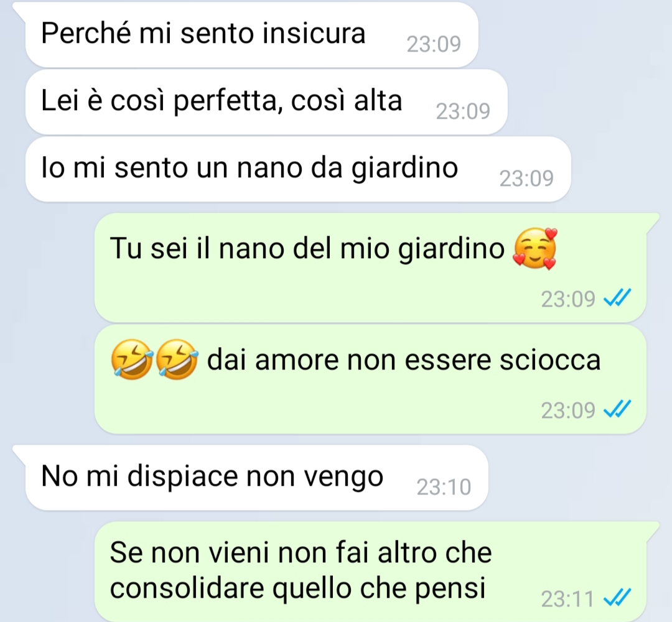Select the 'Lei è così perfetta, così alta' message
Viewport: 672px width, 622px height.
pos(266,101)
